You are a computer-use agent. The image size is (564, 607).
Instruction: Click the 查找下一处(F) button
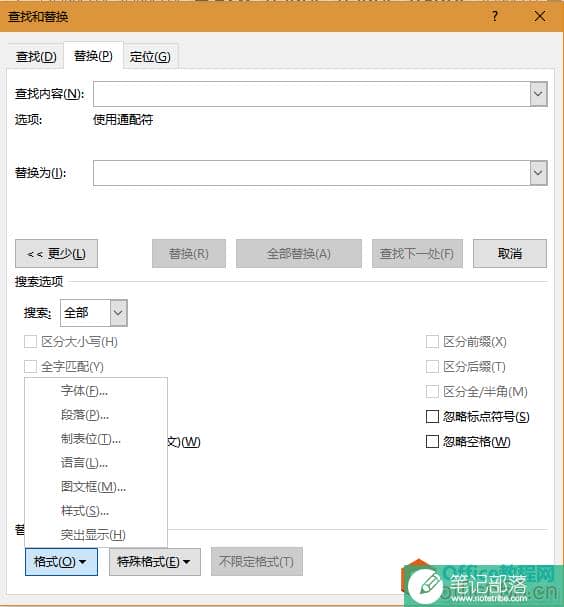coord(417,254)
